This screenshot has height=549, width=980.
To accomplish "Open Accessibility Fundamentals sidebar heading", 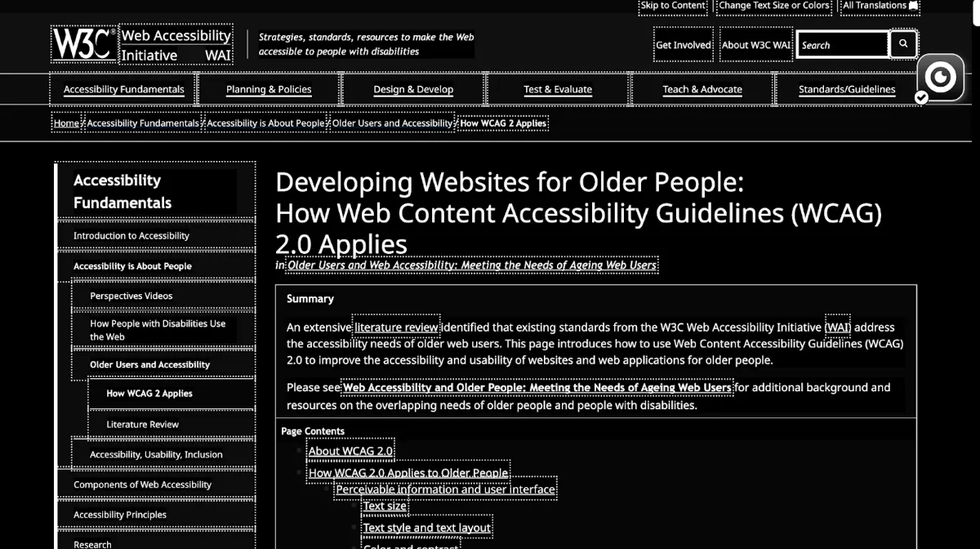I will [155, 191].
